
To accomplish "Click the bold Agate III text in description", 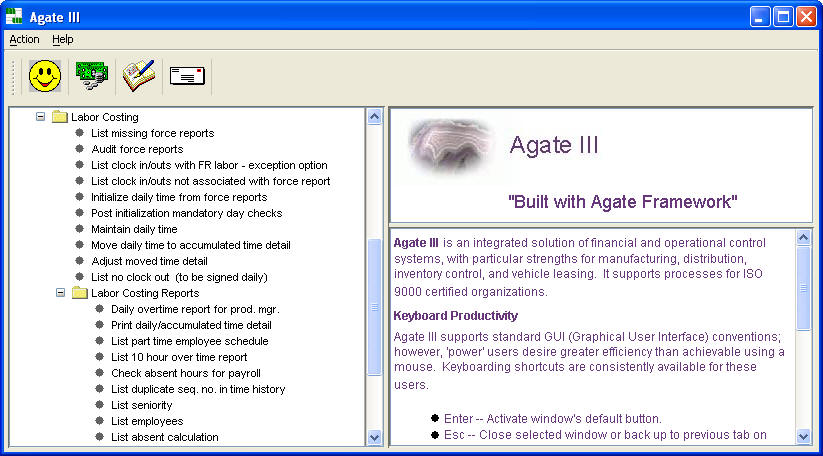I will (x=416, y=243).
